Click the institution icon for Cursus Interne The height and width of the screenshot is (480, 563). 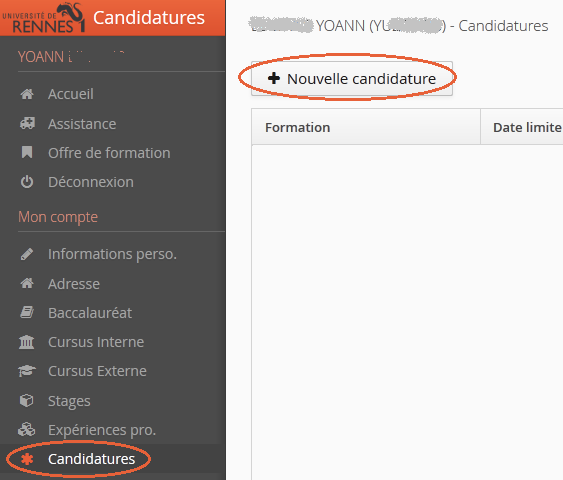[x=27, y=342]
